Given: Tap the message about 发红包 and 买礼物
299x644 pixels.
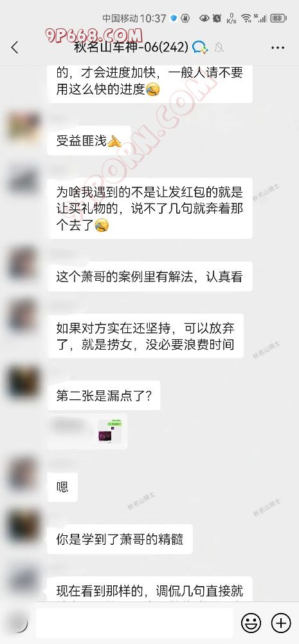Looking at the screenshot, I should click(x=150, y=208).
